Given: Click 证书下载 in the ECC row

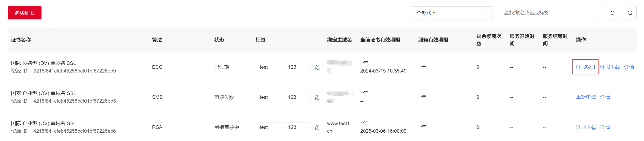Looking at the screenshot, I should pos(610,67).
